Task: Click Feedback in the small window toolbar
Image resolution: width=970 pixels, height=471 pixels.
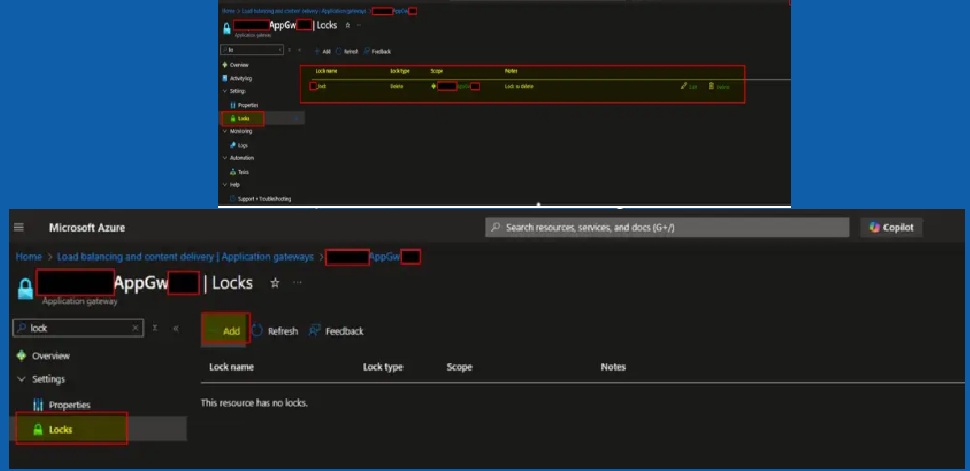Action: click(x=377, y=51)
